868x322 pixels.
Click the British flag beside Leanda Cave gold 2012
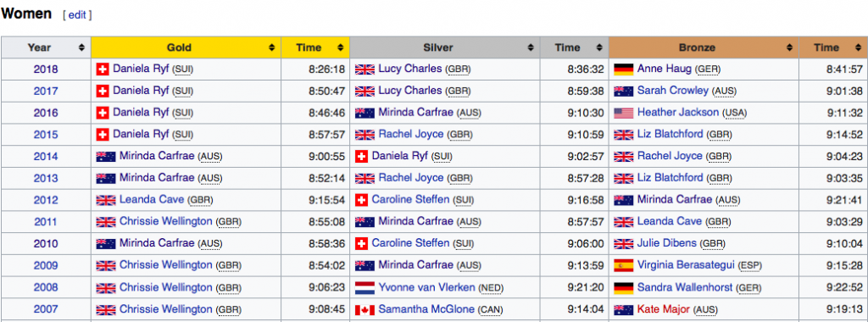[x=106, y=200]
